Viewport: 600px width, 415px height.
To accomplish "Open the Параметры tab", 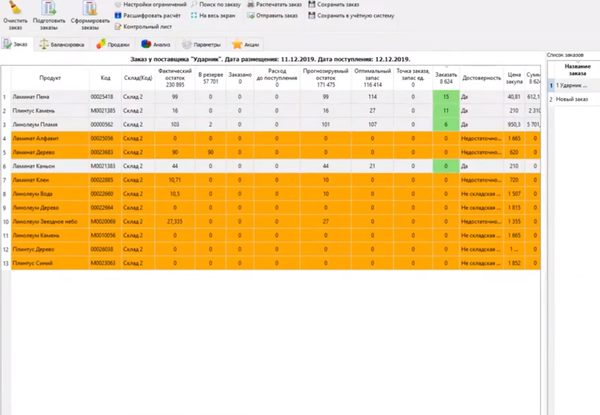I will coord(201,44).
